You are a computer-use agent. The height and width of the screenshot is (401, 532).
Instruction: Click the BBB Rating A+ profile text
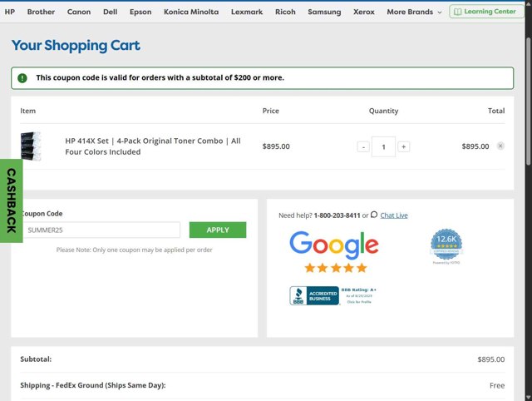click(358, 295)
